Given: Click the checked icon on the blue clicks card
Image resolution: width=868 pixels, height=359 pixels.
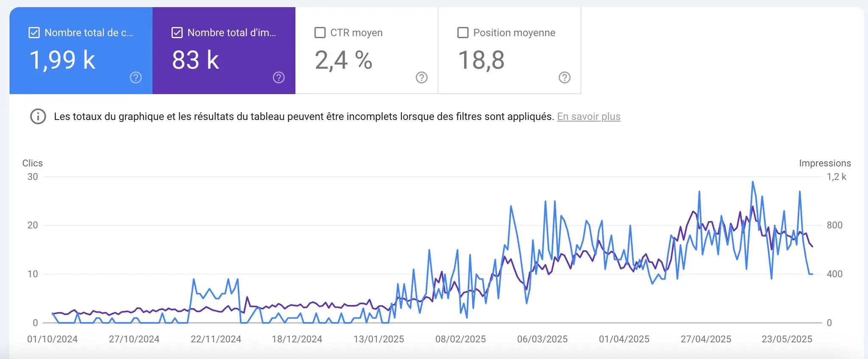Looking at the screenshot, I should [33, 32].
